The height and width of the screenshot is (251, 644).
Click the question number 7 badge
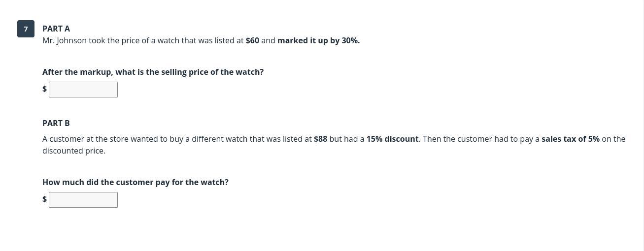click(26, 29)
